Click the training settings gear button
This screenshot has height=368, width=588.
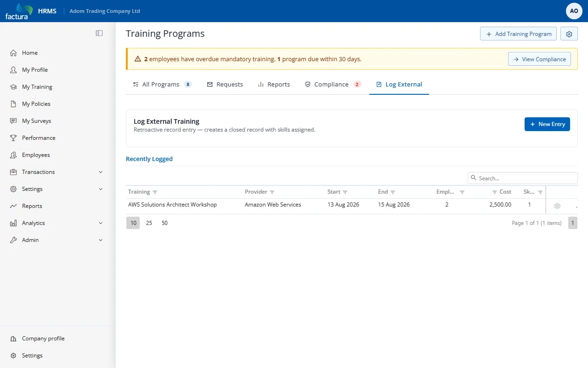[569, 34]
